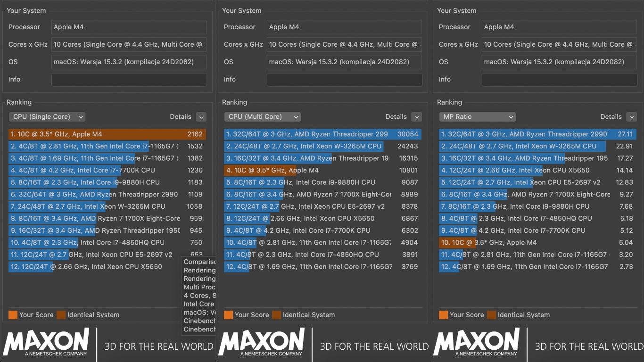The image size is (644, 362).
Task: Select the i7-1165G7 row scoring 1532
Action: [x=107, y=147]
